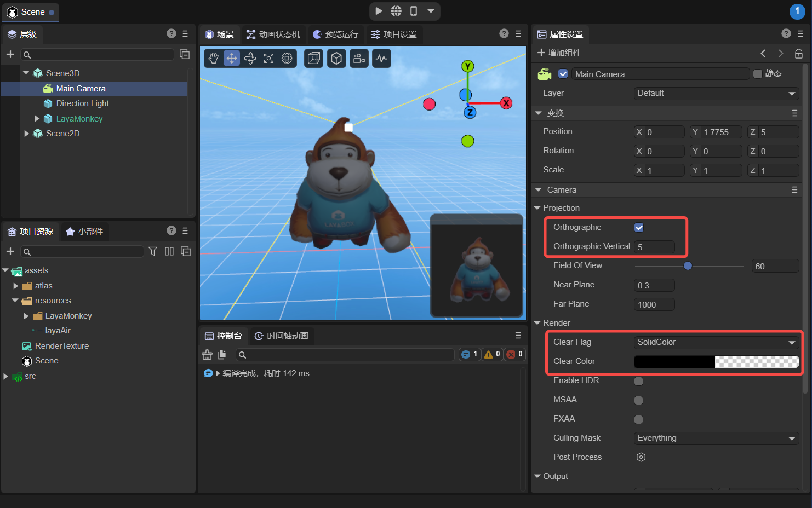This screenshot has height=508, width=812.
Task: Collapse the Render section
Action: coord(537,323)
